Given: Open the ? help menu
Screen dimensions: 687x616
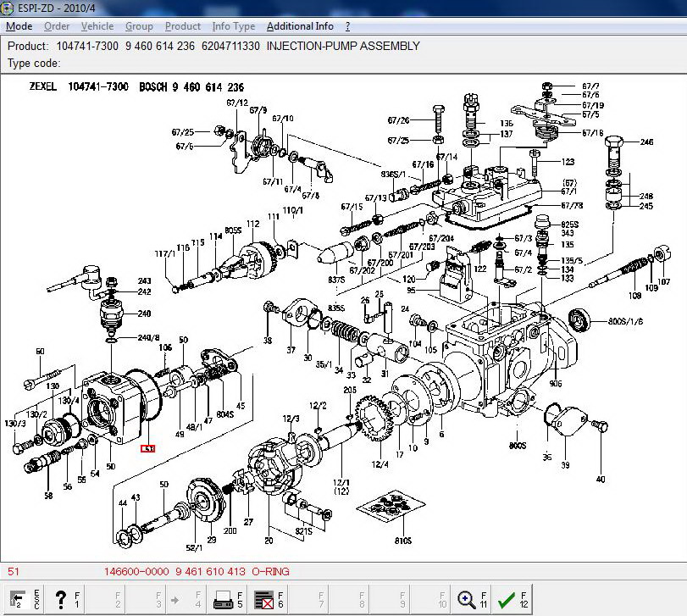Looking at the screenshot, I should (347, 26).
